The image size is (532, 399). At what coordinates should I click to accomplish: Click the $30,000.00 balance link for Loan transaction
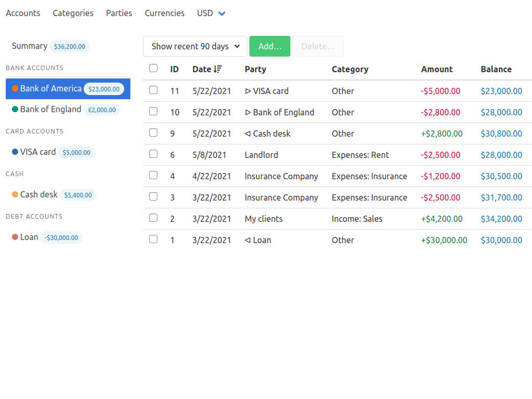coord(501,240)
